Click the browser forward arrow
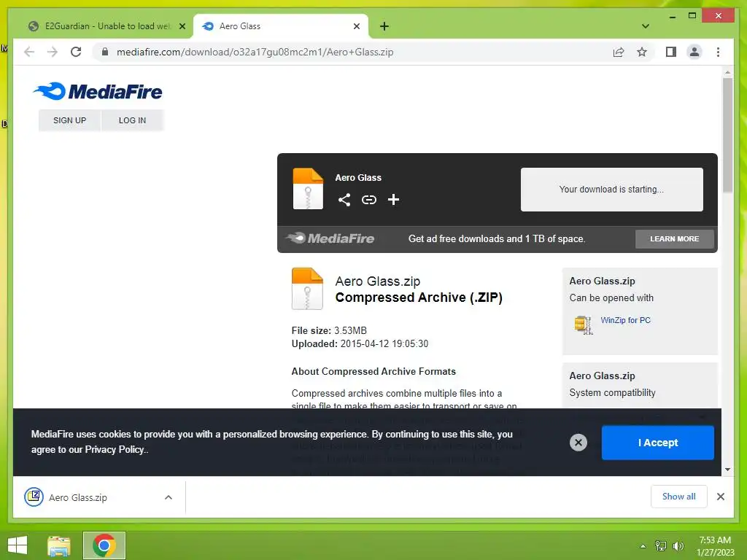This screenshot has width=747, height=560. [53, 52]
